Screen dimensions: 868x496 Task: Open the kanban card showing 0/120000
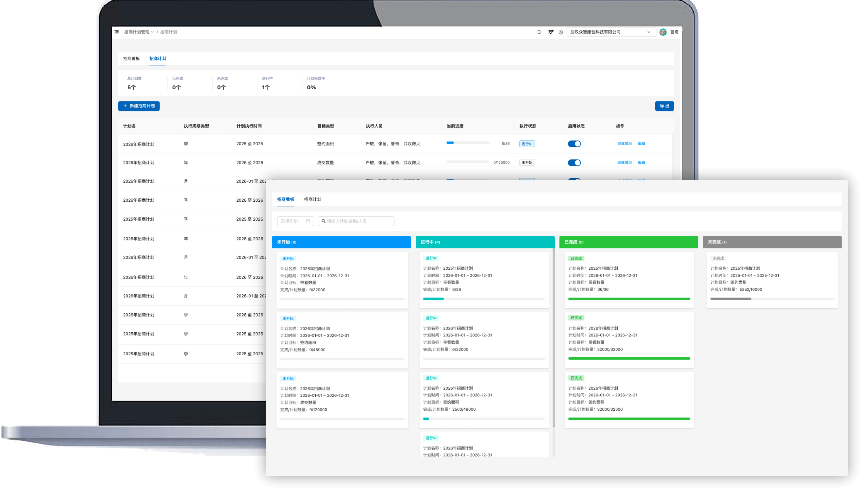(342, 400)
